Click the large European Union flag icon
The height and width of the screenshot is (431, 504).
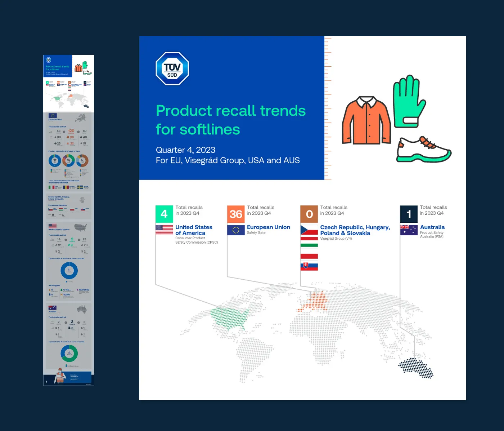click(x=236, y=230)
